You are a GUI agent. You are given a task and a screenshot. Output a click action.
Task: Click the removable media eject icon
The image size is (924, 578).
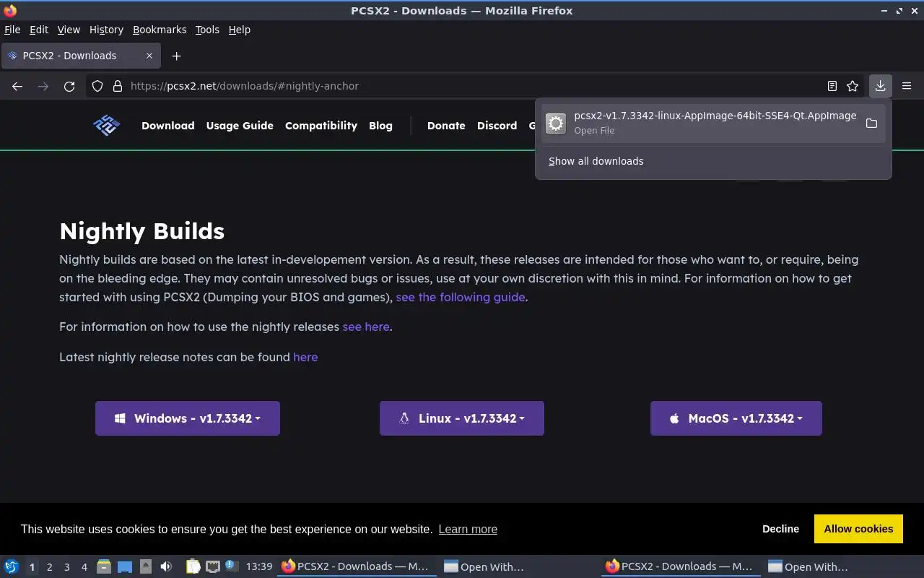tap(146, 566)
